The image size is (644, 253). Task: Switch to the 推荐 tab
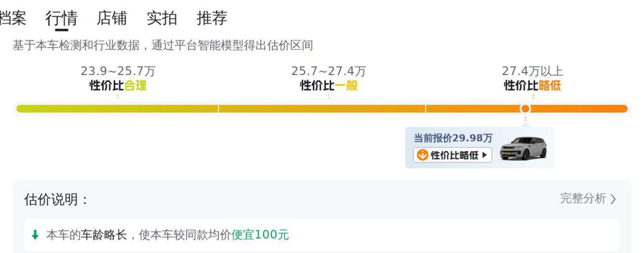tap(212, 18)
